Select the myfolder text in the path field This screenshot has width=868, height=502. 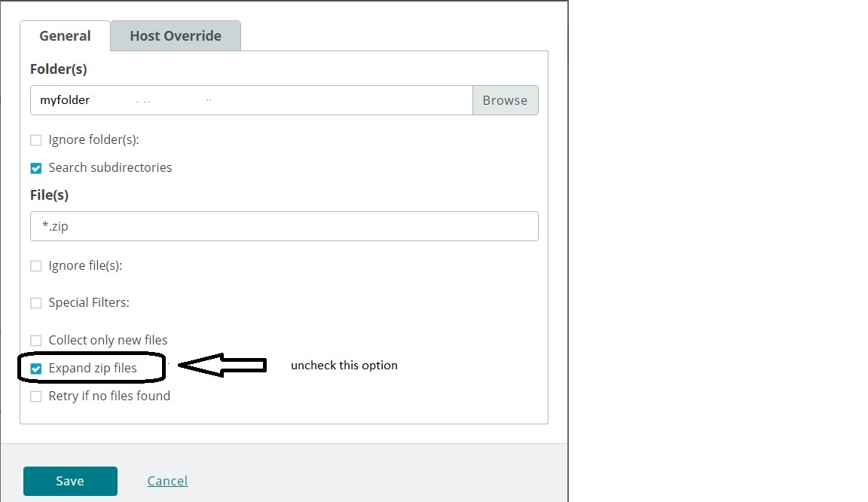64,99
